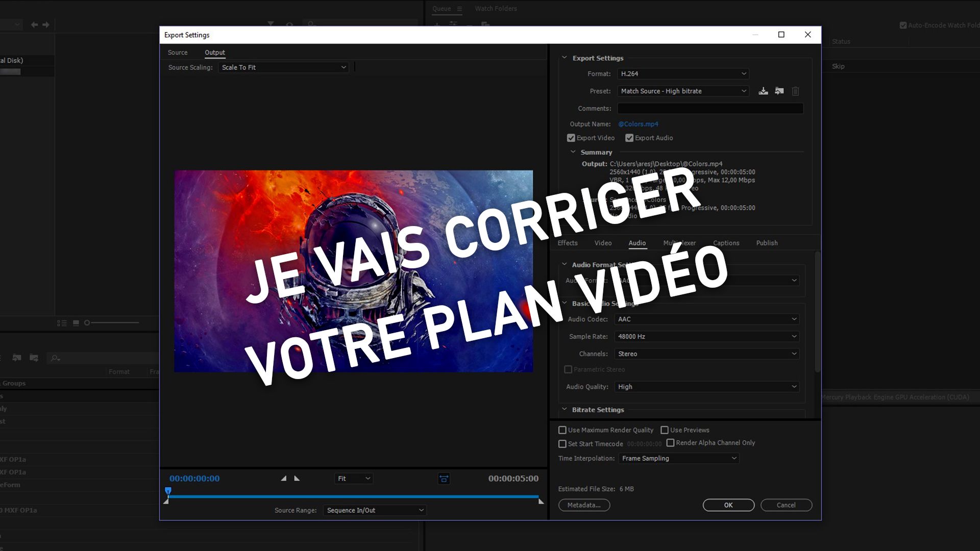
Task: Enable Use Maximum Render Quality
Action: click(x=562, y=430)
